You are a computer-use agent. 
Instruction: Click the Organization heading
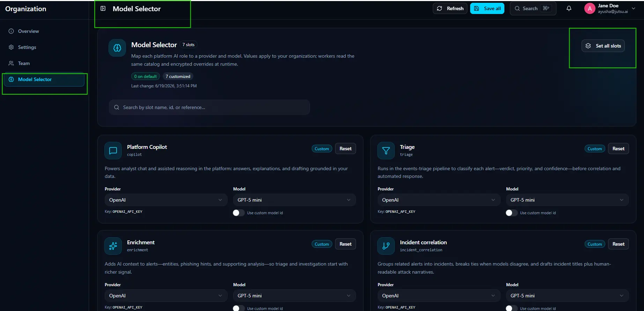pos(25,9)
